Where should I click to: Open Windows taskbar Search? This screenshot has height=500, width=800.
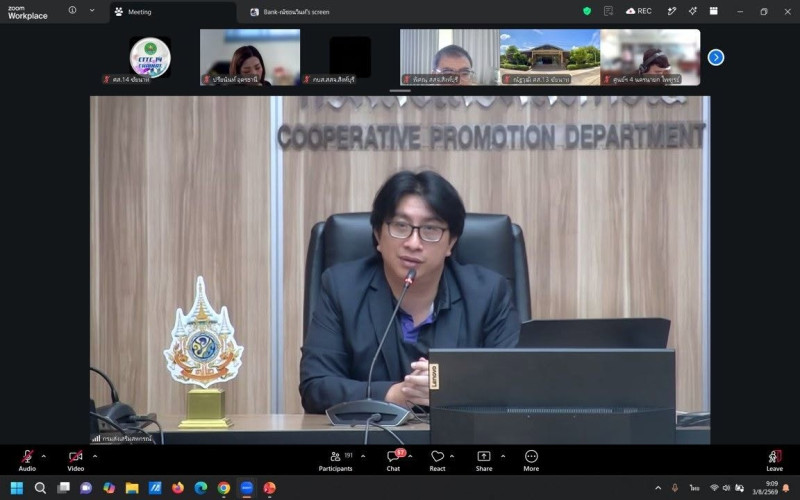[x=40, y=488]
